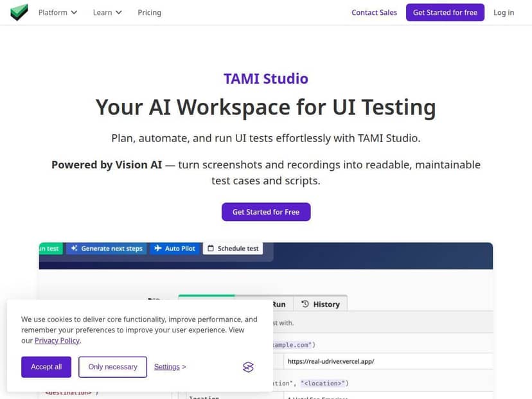Viewport: 532px width, 399px height.
Task: Click Log in
Action: pyautogui.click(x=503, y=12)
